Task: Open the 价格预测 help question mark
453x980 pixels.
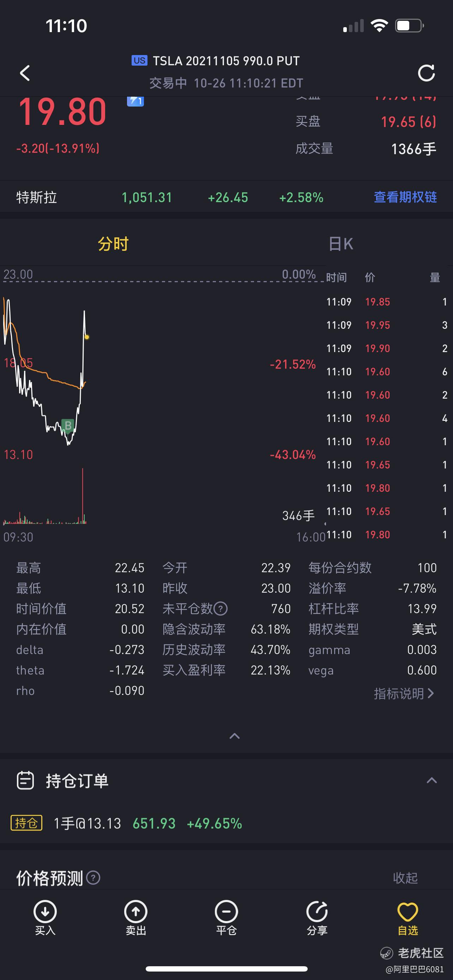Action: pyautogui.click(x=93, y=878)
